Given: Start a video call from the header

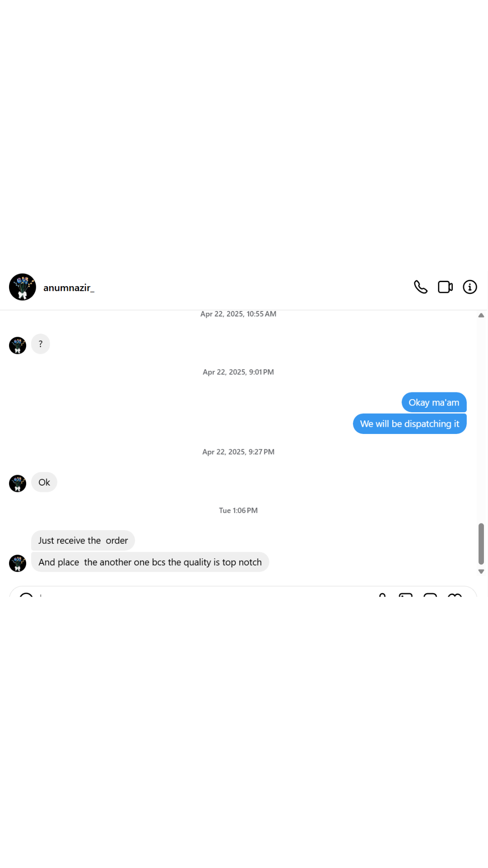Looking at the screenshot, I should click(x=445, y=287).
